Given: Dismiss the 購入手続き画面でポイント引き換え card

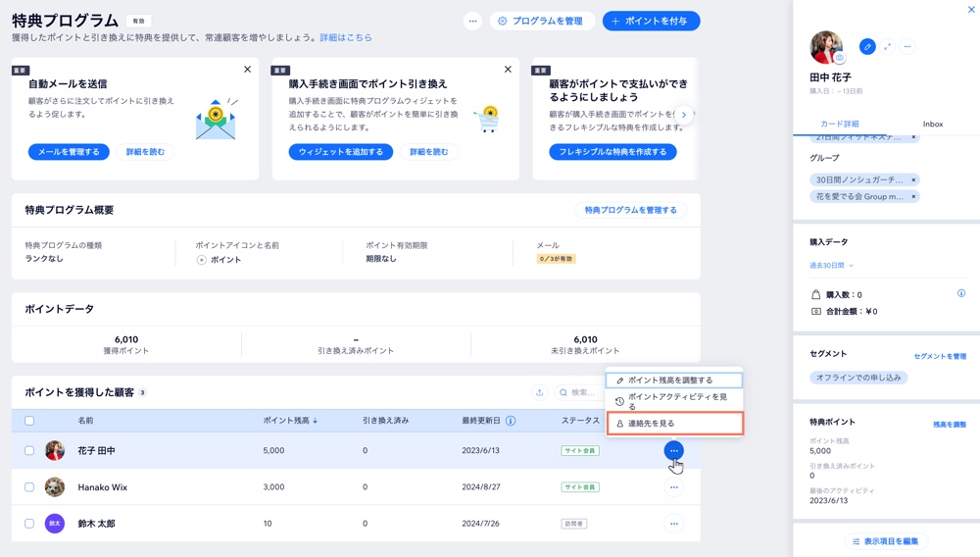Looking at the screenshot, I should click(x=508, y=70).
